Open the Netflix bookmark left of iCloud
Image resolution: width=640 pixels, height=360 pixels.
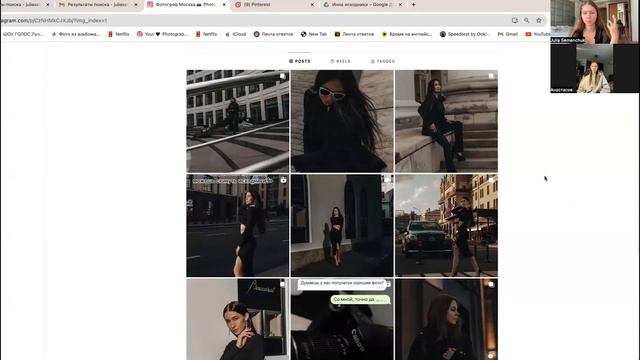pyautogui.click(x=207, y=34)
